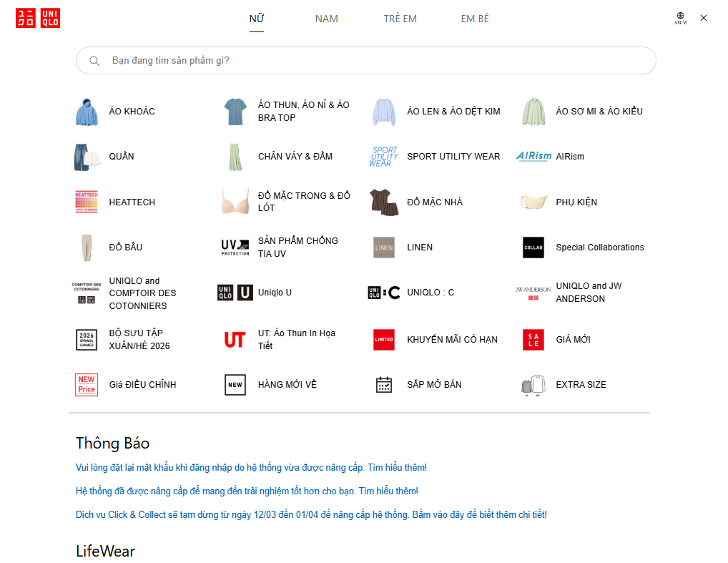The height and width of the screenshot is (563, 728).
Task: Open the password reset announcement link
Action: click(x=251, y=468)
